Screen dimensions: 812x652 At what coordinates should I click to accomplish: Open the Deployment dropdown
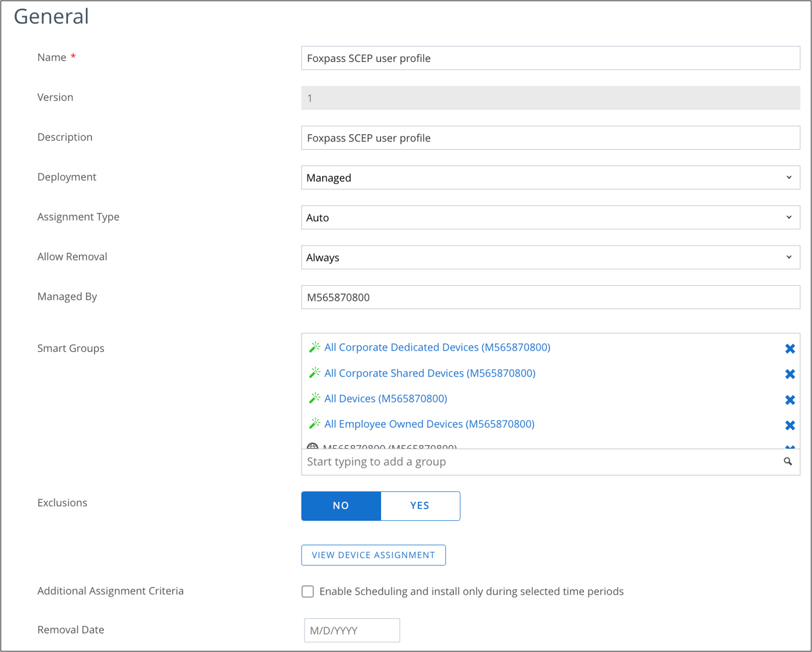(x=550, y=177)
